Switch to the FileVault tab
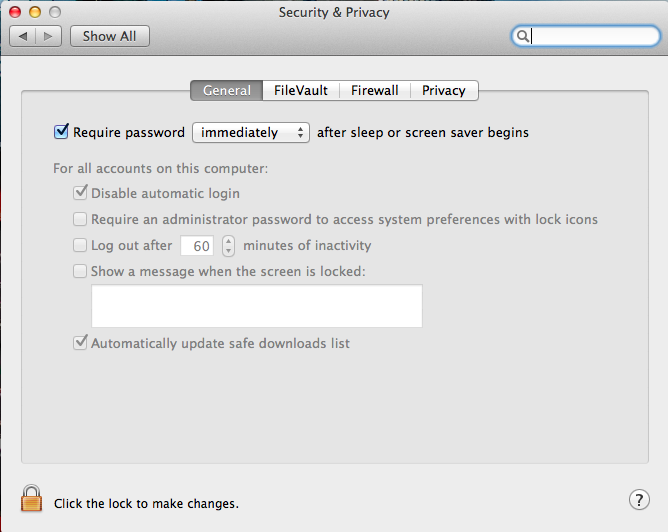This screenshot has width=668, height=532. [x=301, y=90]
